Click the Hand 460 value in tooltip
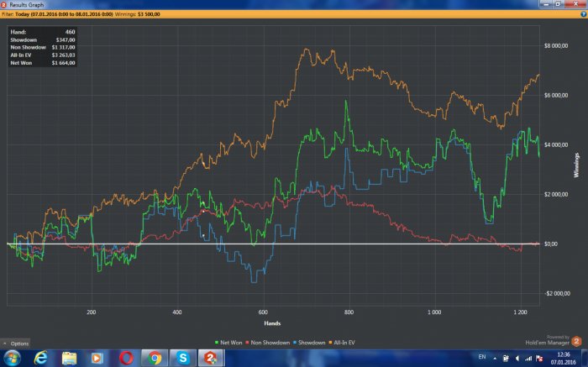This screenshot has height=367, width=588. click(x=70, y=32)
